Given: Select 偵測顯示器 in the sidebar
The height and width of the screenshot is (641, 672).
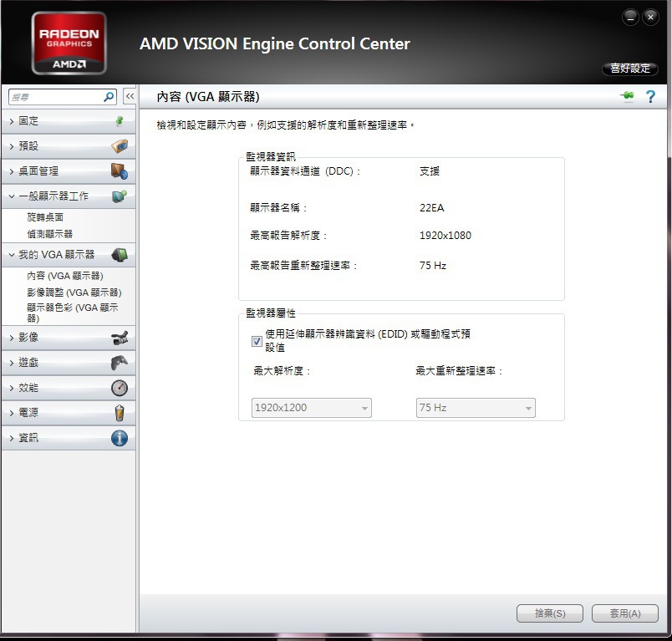Looking at the screenshot, I should point(49,234).
